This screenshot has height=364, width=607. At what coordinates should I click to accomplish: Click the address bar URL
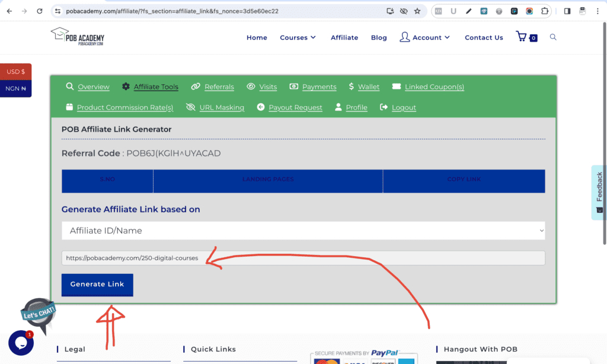pos(172,11)
